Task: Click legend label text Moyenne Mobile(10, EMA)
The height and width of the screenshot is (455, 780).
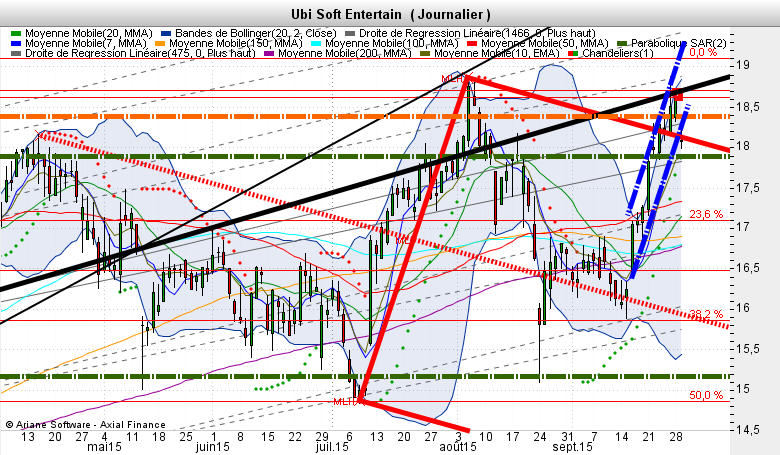Action: click(x=497, y=53)
